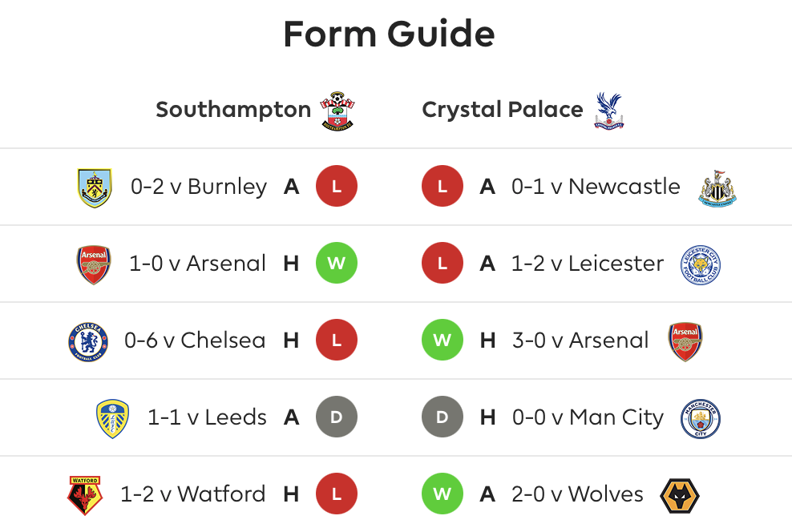The image size is (792, 532).
Task: Open the 2-0 v Wolves result
Action: coord(577,494)
